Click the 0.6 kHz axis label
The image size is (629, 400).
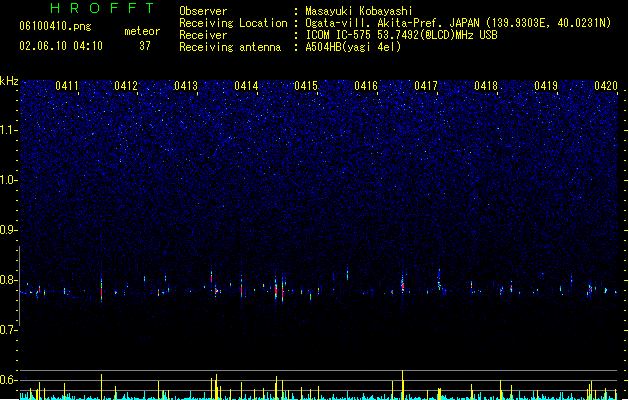(x=8, y=380)
